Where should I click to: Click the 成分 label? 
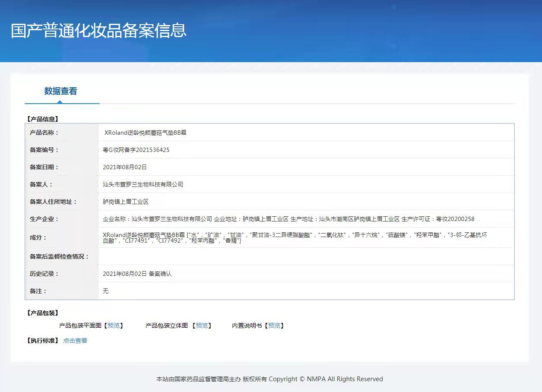coord(38,237)
